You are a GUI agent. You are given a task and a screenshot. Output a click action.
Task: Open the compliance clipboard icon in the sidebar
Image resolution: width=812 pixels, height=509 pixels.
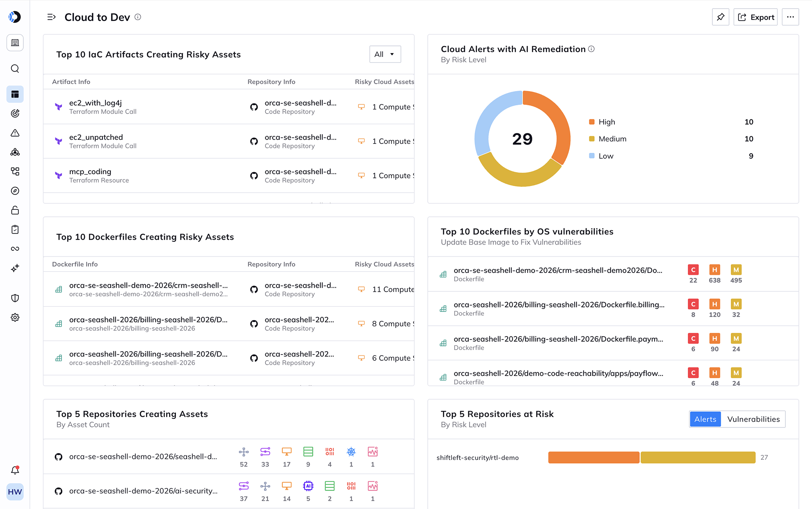(x=15, y=230)
